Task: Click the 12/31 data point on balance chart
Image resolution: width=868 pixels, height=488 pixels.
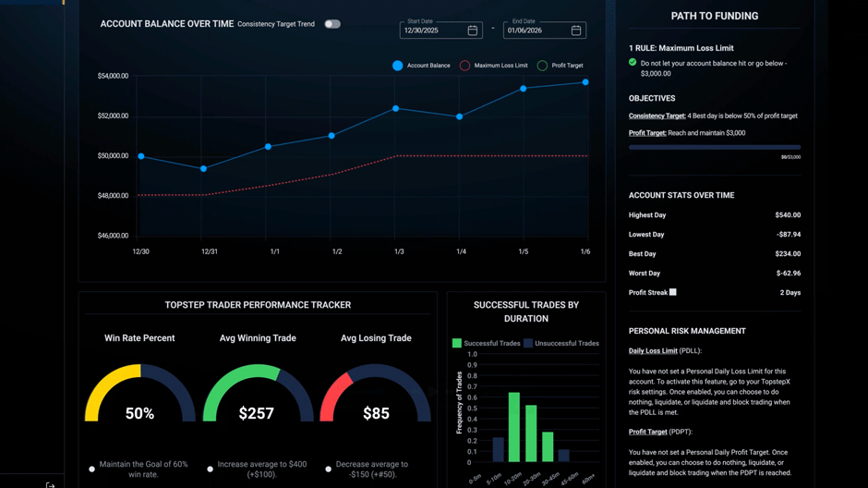Action: pos(204,168)
